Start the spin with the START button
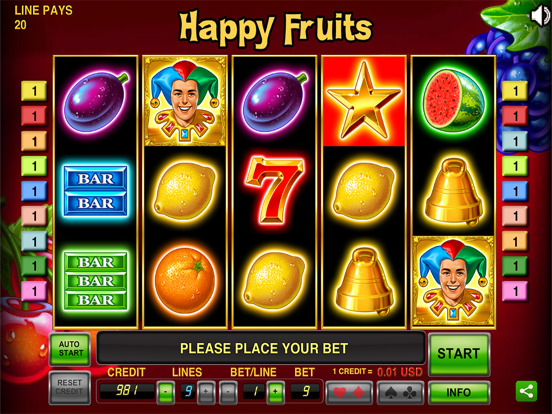This screenshot has height=414, width=552. pos(459,354)
